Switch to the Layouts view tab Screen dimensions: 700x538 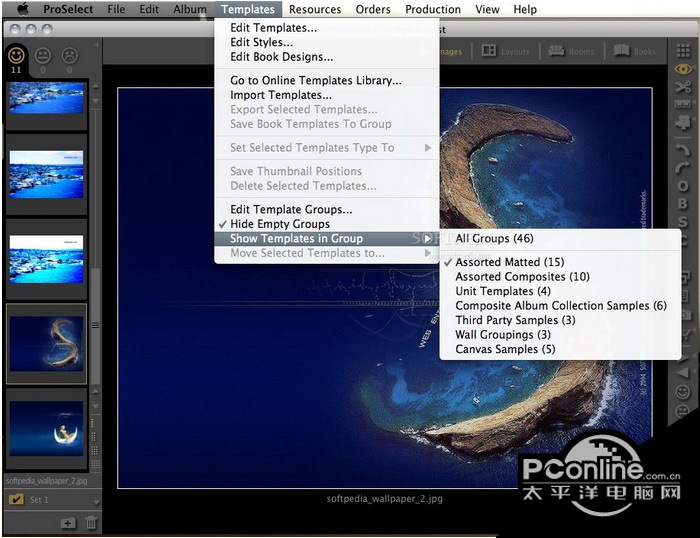506,51
